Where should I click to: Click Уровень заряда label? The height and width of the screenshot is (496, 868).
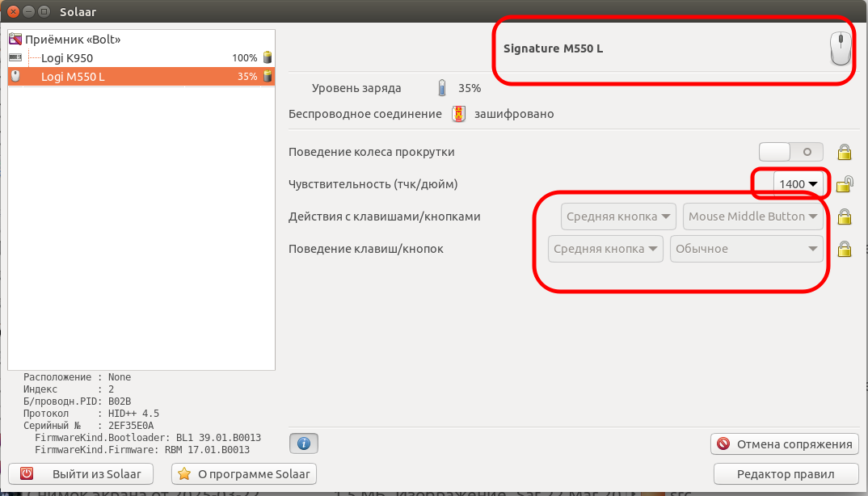pyautogui.click(x=356, y=88)
